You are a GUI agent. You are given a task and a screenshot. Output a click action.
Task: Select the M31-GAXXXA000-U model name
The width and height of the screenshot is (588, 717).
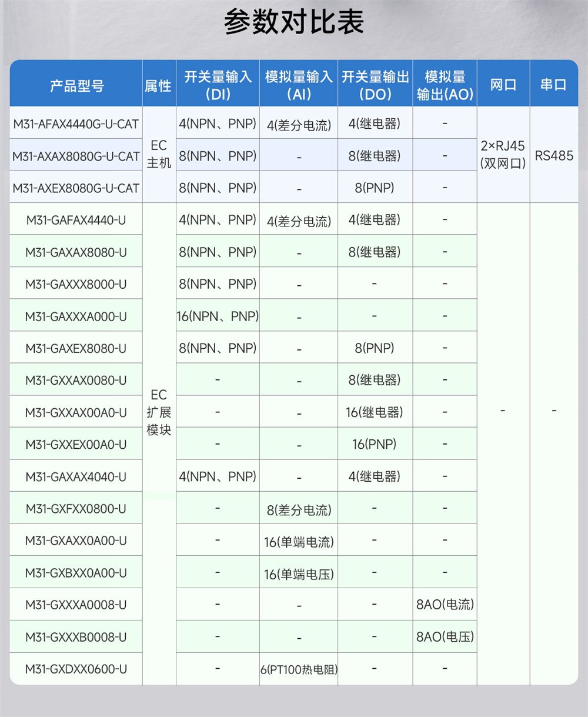tap(75, 315)
